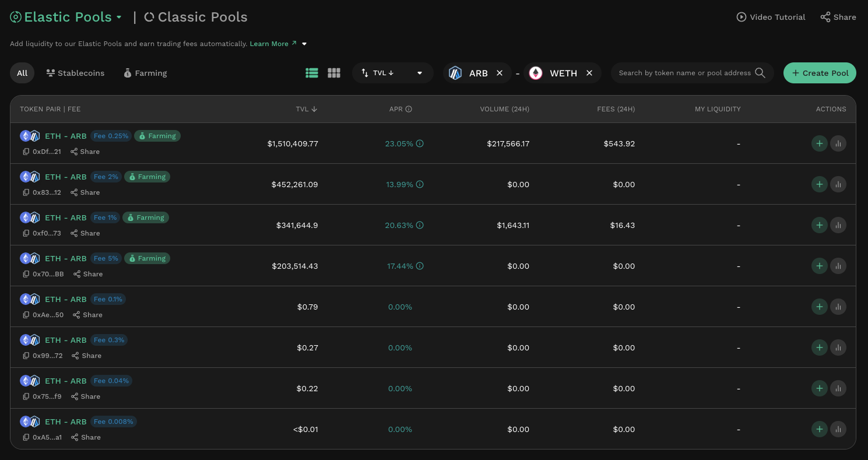Open analytics chart for Fee 5% pool
The width and height of the screenshot is (868, 460).
pos(838,266)
